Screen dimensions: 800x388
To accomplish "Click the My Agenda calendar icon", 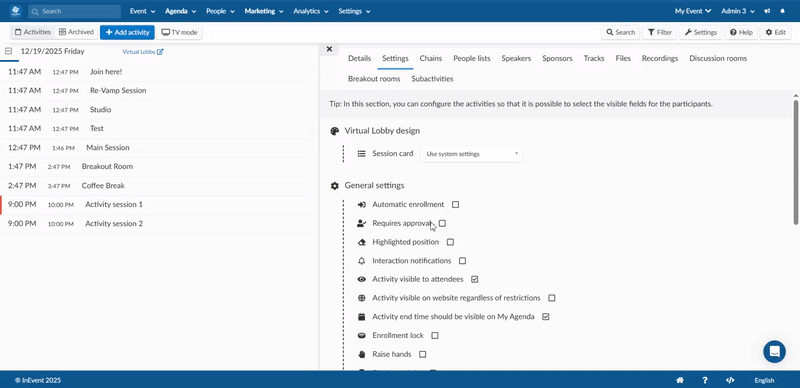I will tap(362, 317).
